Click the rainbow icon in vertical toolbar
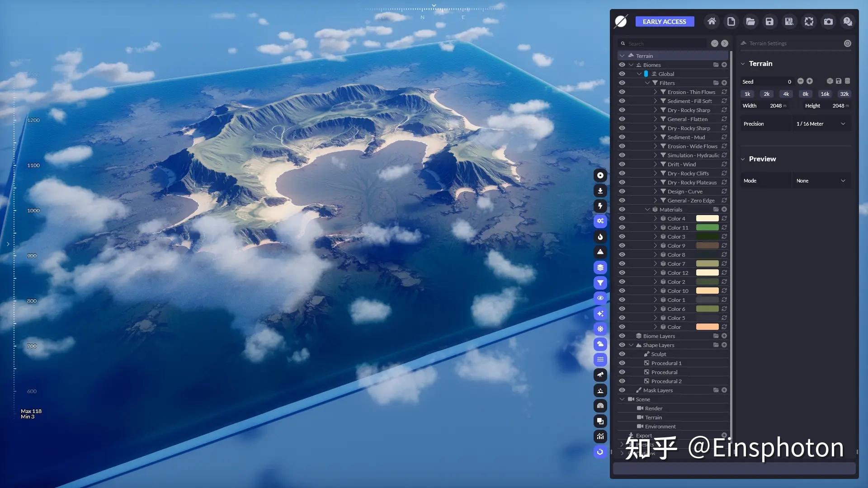 (x=600, y=406)
